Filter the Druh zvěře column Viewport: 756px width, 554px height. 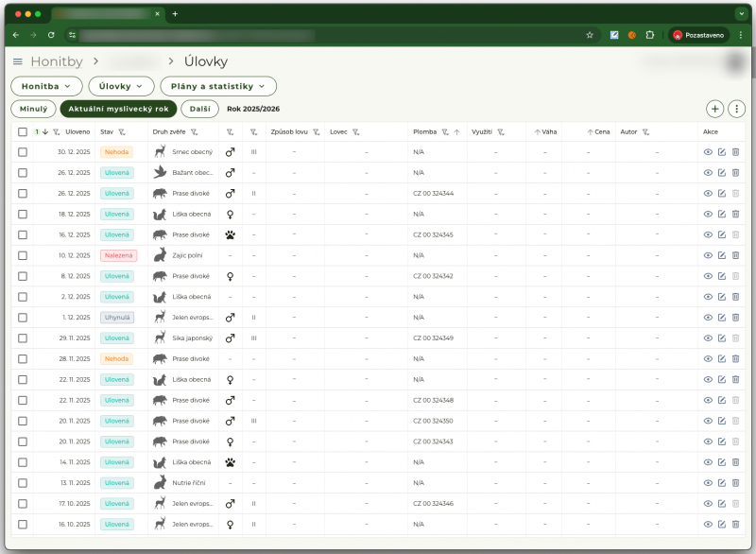[195, 132]
